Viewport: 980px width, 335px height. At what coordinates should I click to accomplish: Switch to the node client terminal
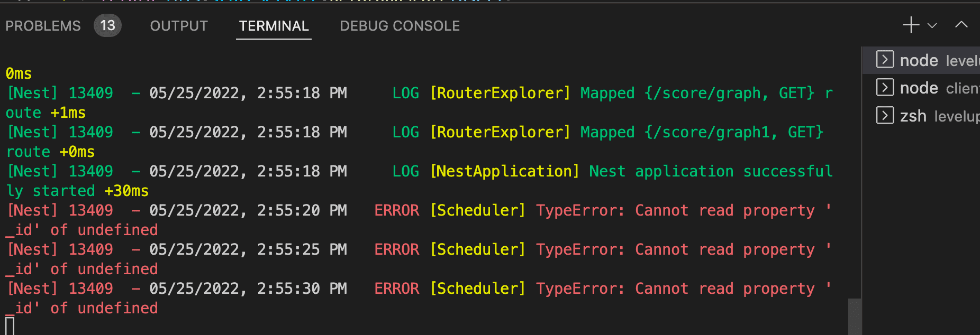tap(937, 88)
